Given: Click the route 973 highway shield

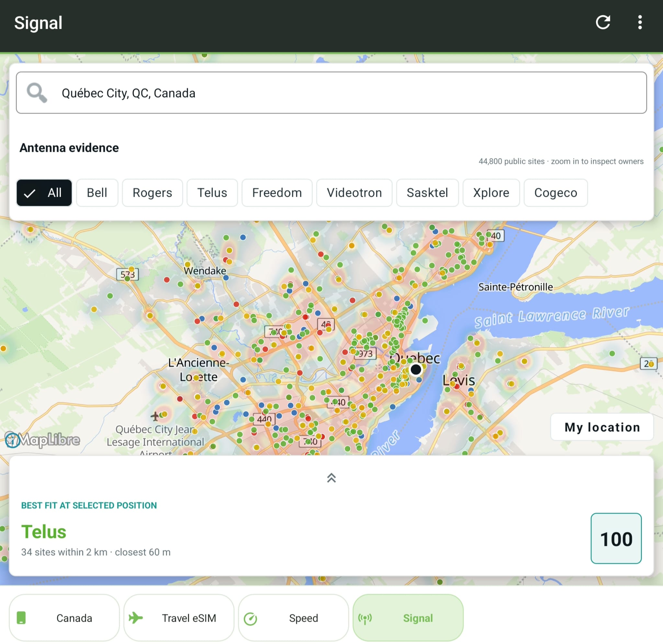Looking at the screenshot, I should coord(365,354).
